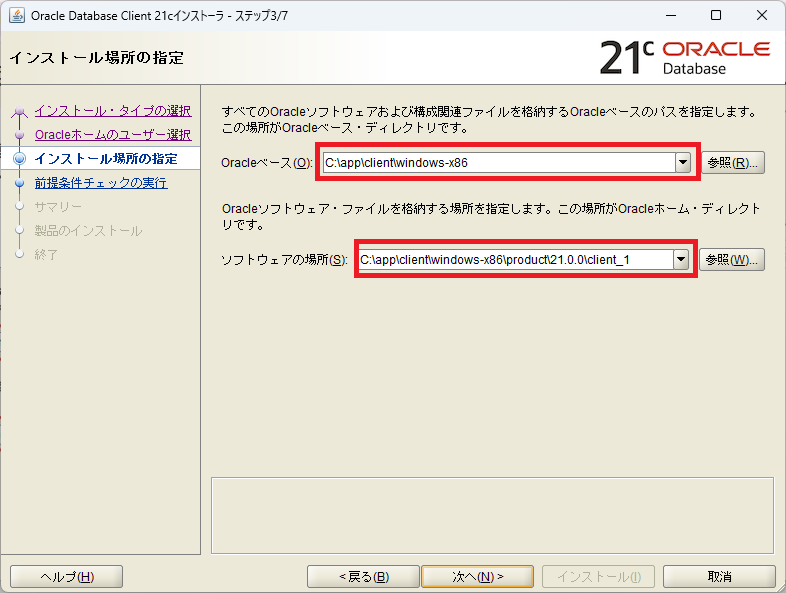
Task: Click the ソフトウェアの場所(S) field label
Action: click(284, 260)
